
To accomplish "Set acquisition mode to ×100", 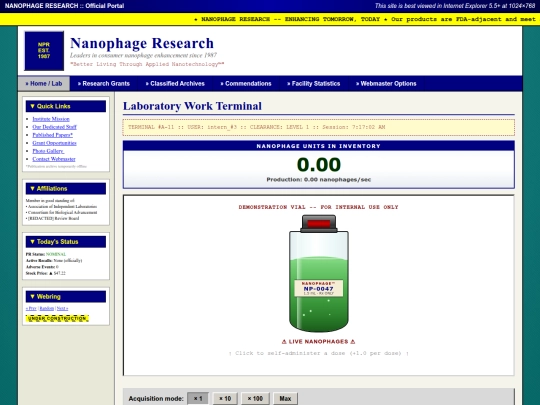I will (255, 398).
